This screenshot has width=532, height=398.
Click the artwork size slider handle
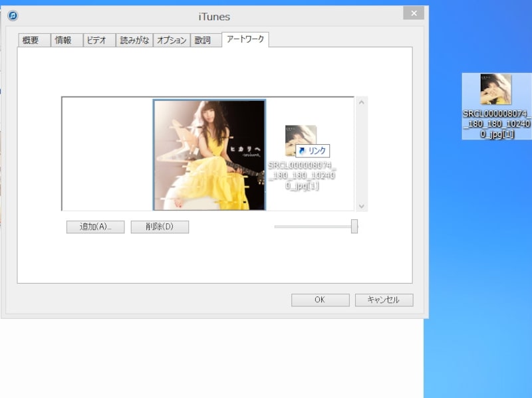coord(354,227)
